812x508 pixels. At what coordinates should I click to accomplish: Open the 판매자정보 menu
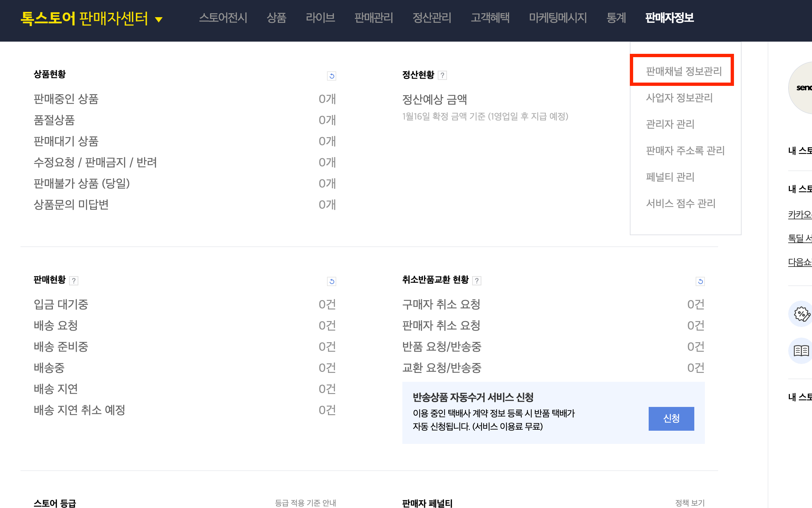click(x=669, y=18)
